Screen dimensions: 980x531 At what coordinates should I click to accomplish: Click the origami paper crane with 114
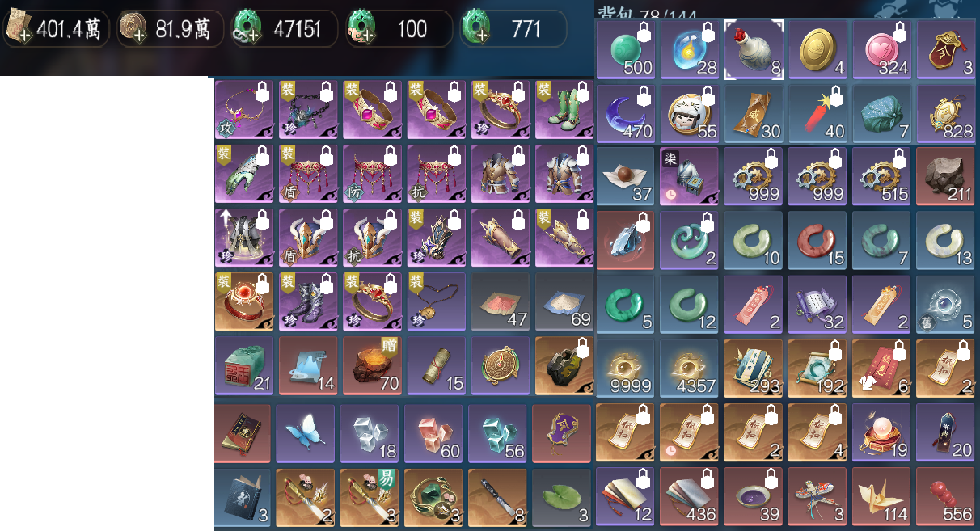click(x=882, y=497)
